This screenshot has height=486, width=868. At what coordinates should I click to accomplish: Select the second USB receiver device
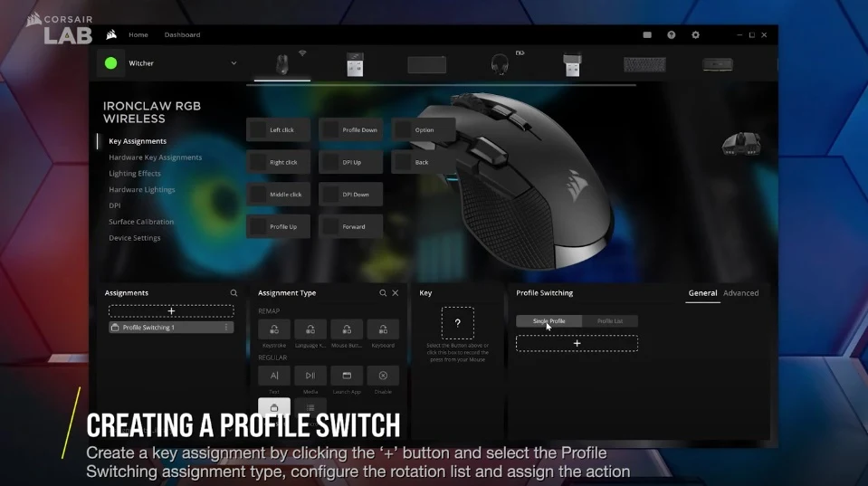pos(572,65)
